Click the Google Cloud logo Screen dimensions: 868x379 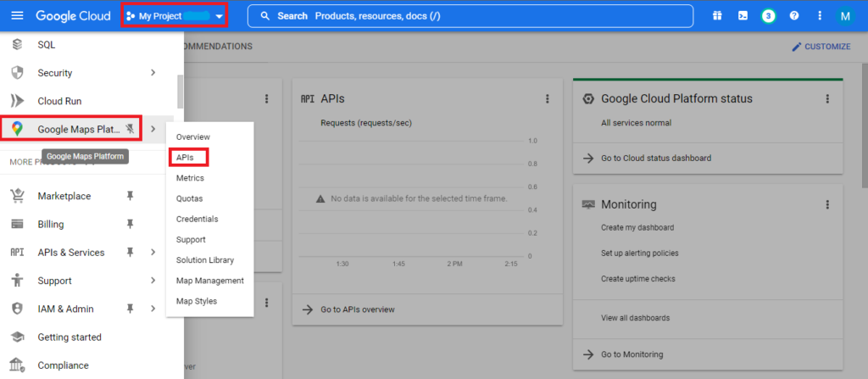(x=73, y=16)
